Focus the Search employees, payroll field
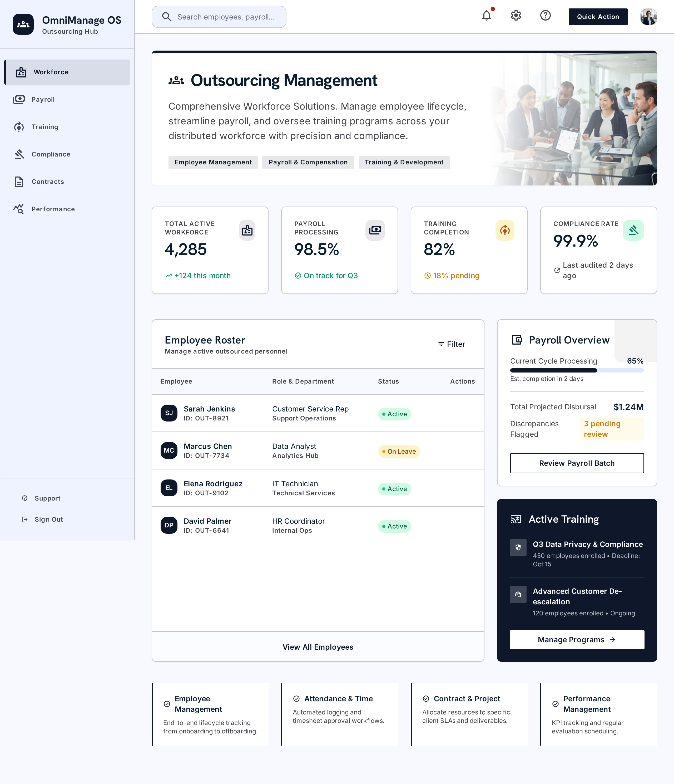Viewport: 674px width, 784px height. pyautogui.click(x=219, y=17)
